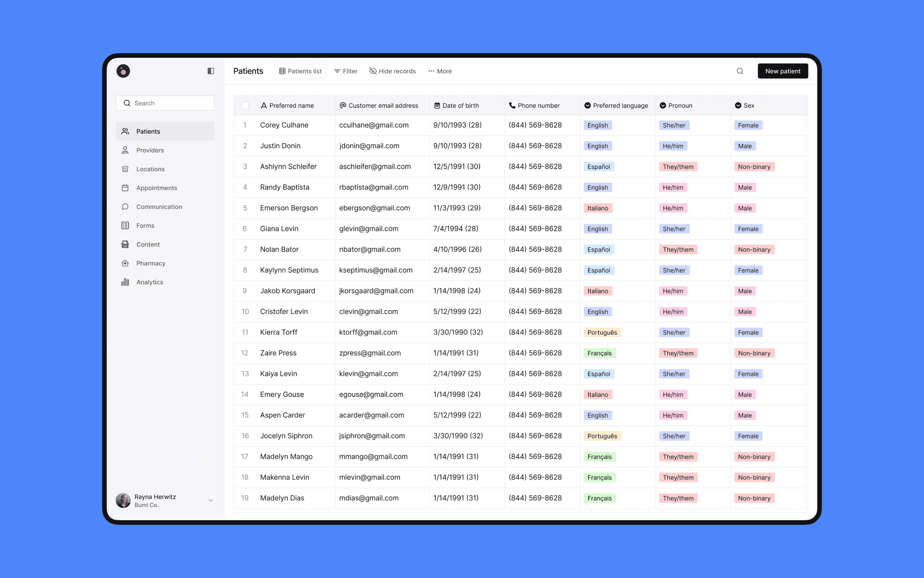Click the Português tag for Kierra Torff

[x=602, y=332]
